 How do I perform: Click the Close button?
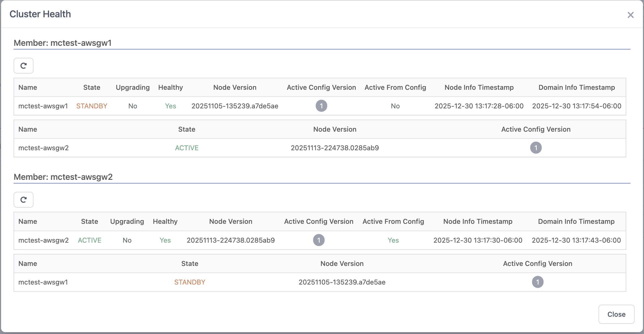[x=616, y=314]
